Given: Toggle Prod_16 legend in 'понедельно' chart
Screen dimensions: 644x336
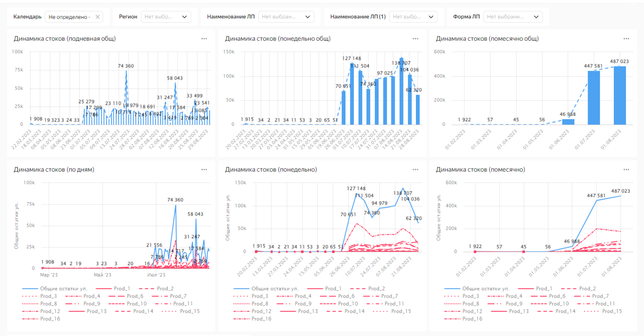Looking at the screenshot, I should coord(252,319).
